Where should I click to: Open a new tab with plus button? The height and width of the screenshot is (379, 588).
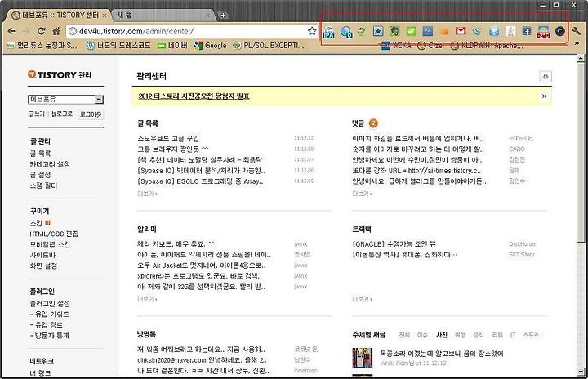(x=223, y=16)
